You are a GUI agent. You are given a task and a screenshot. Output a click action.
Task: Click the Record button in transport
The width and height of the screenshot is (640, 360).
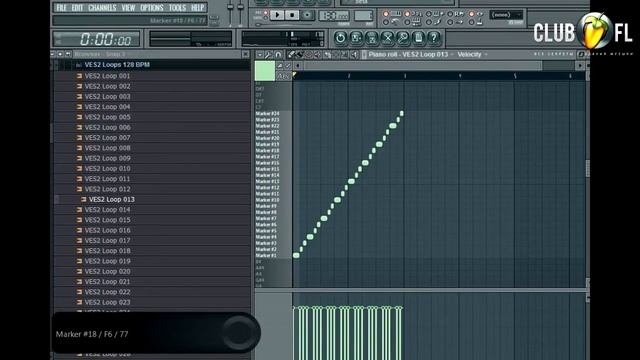click(x=307, y=15)
